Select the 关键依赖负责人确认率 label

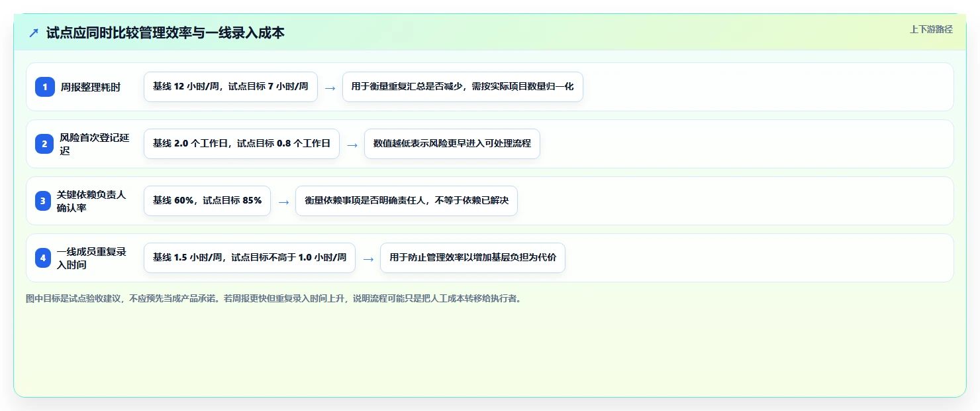[91, 201]
